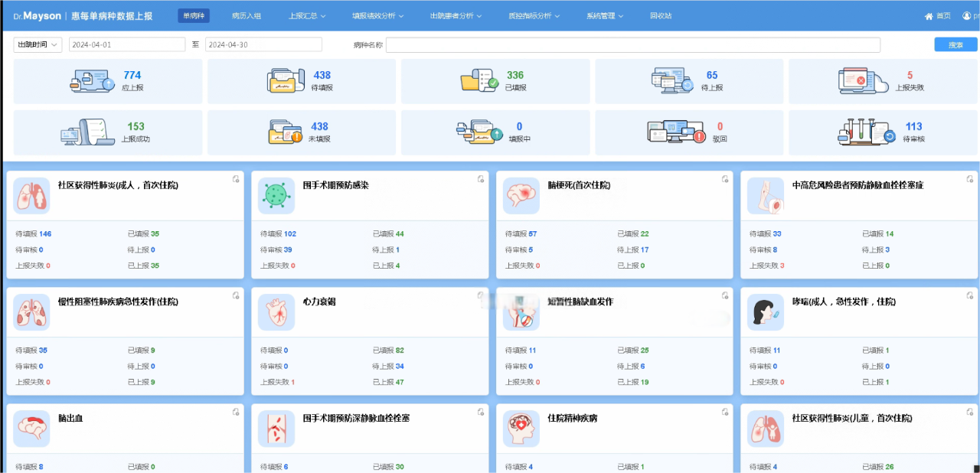The image size is (980, 473).
Task: Select the 单病种 tab
Action: (193, 15)
